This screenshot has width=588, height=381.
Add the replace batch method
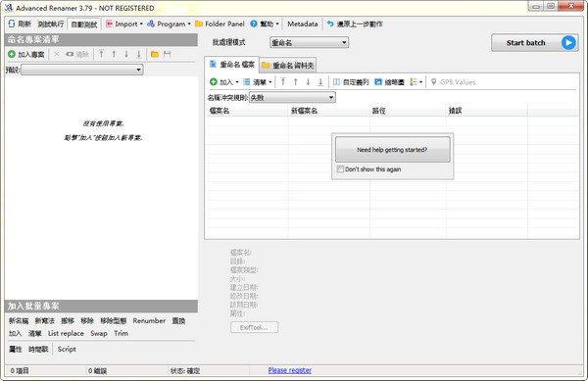pos(178,321)
